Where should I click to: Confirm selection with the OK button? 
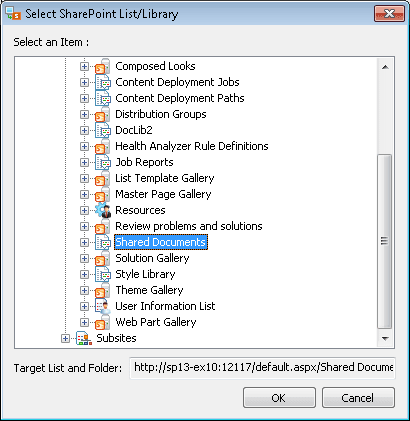point(279,398)
